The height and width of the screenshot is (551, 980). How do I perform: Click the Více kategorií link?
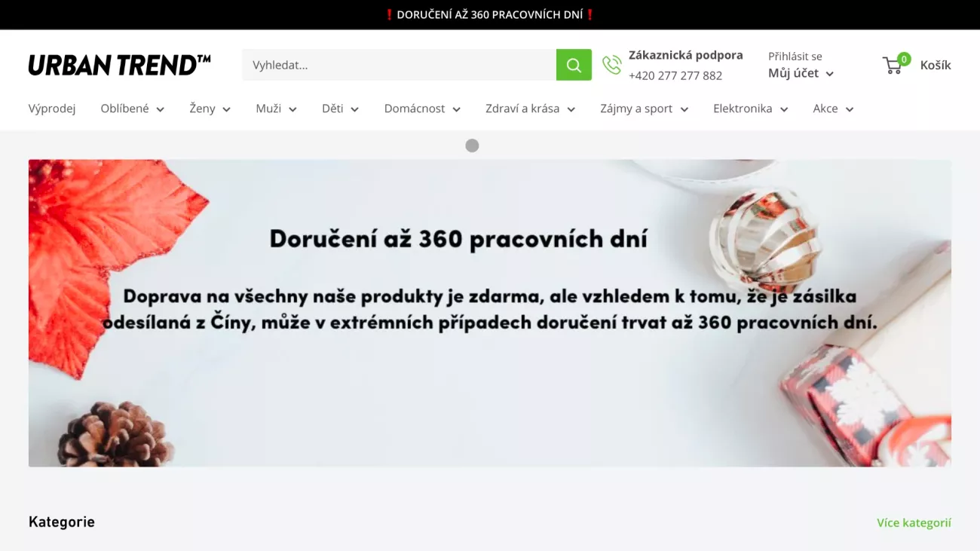click(914, 522)
